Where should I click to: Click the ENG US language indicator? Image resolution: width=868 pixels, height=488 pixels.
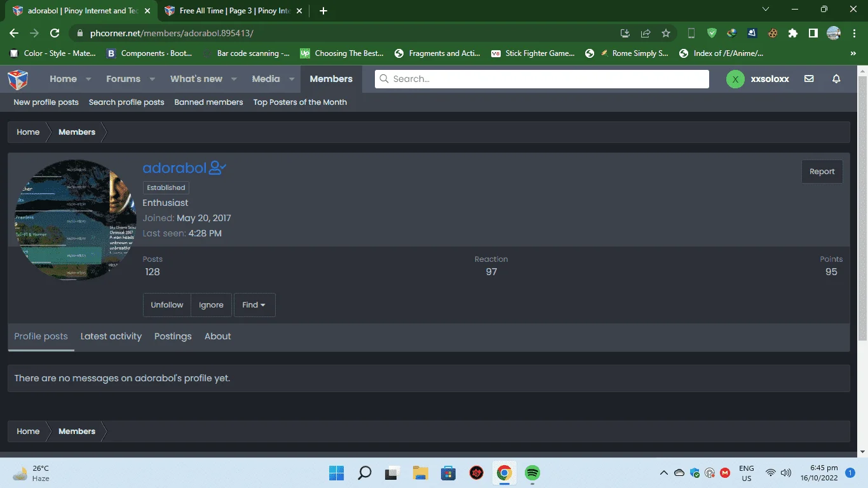point(746,473)
